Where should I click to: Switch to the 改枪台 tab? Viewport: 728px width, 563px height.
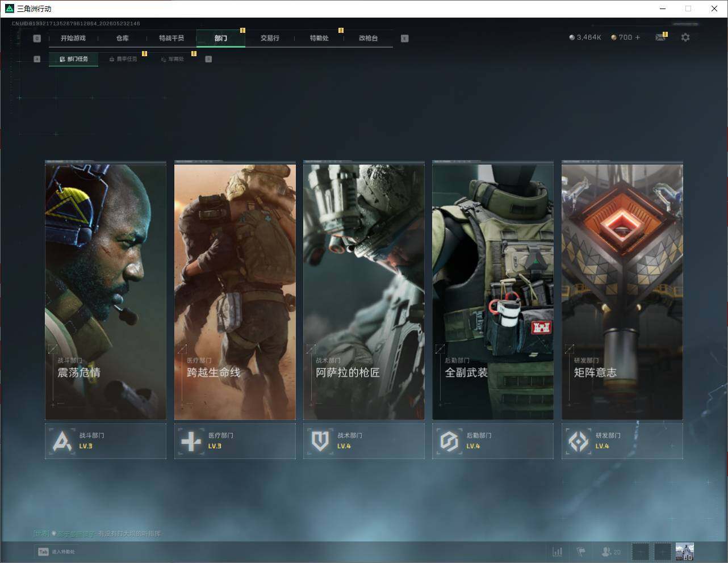368,38
